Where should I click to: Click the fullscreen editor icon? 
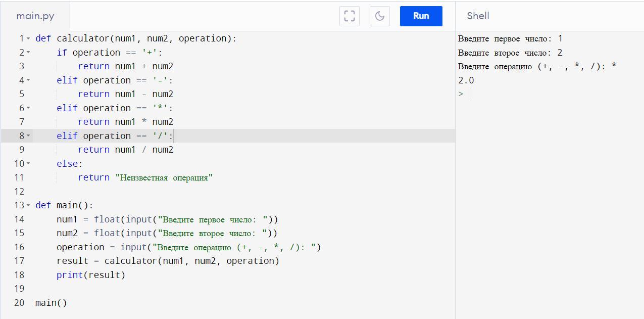(x=350, y=16)
